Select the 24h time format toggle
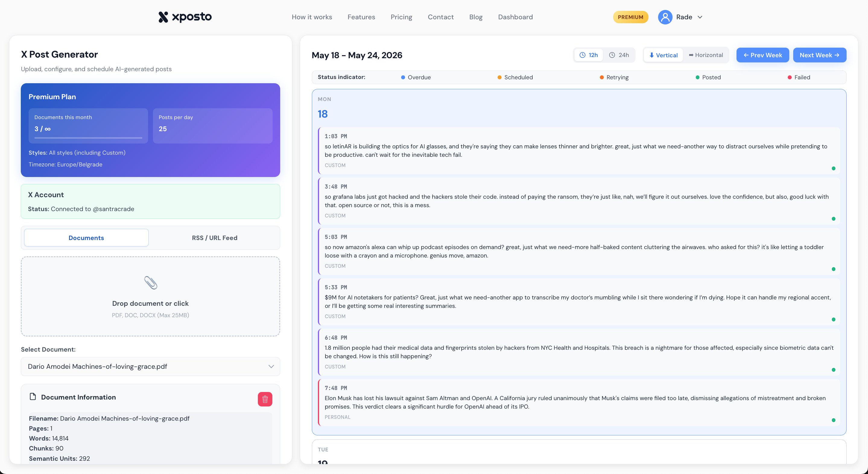This screenshot has width=868, height=474. [619, 55]
